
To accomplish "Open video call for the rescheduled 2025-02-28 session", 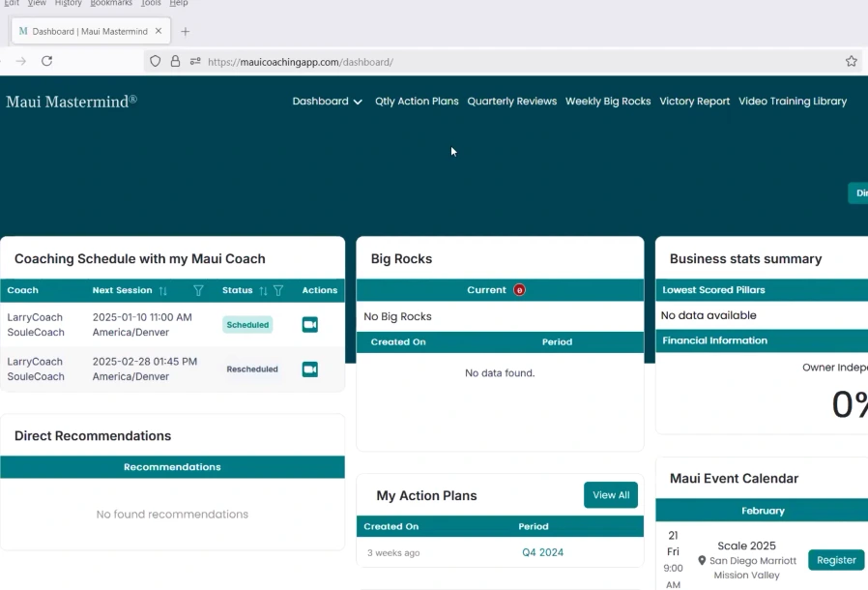I will [309, 369].
